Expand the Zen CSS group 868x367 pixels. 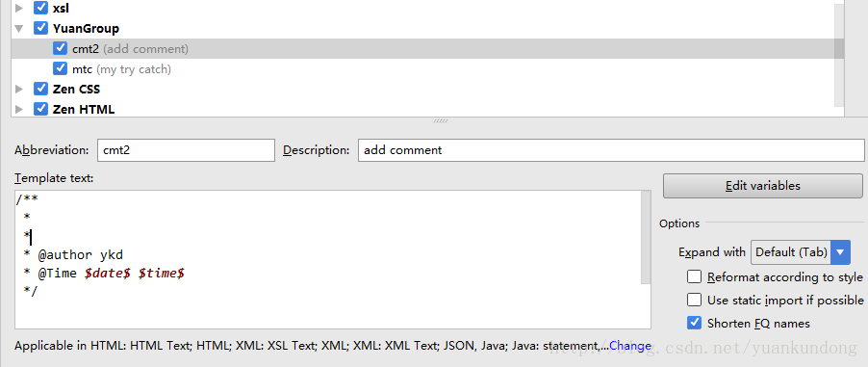point(19,89)
